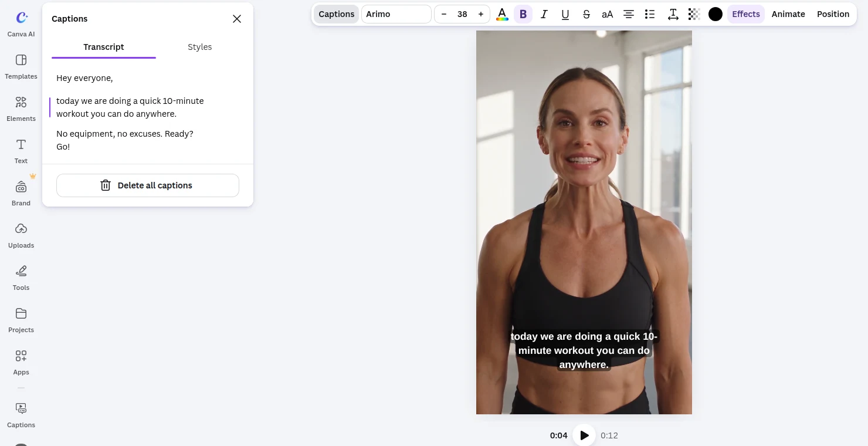Switch to the Transcript tab
Viewport: 868px width, 446px height.
point(104,47)
